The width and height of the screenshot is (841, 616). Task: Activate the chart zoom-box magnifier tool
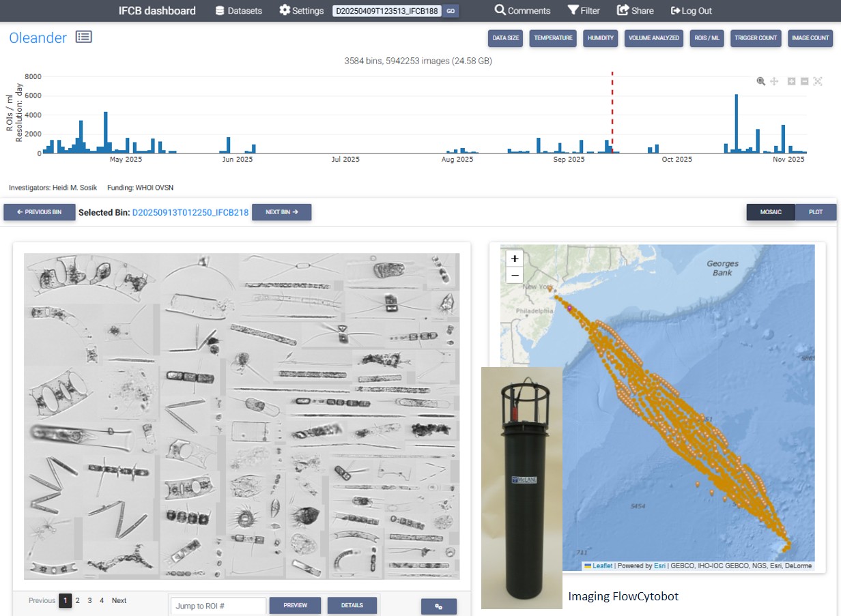click(761, 81)
